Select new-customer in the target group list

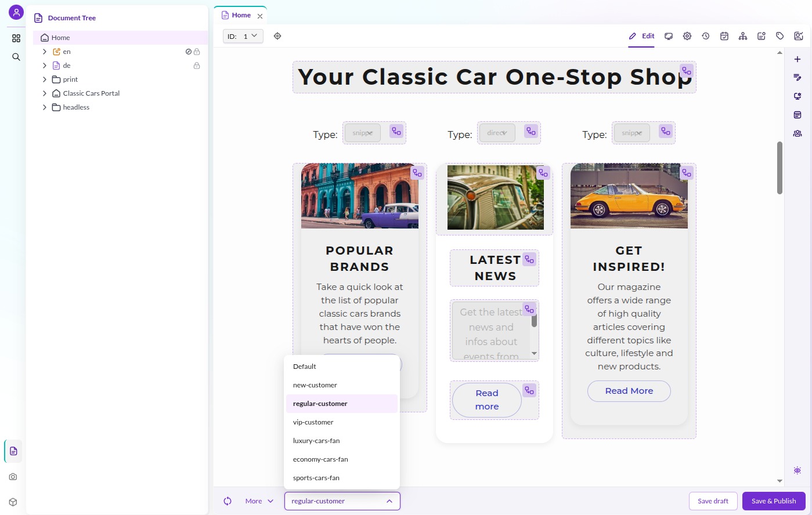[x=342, y=385]
